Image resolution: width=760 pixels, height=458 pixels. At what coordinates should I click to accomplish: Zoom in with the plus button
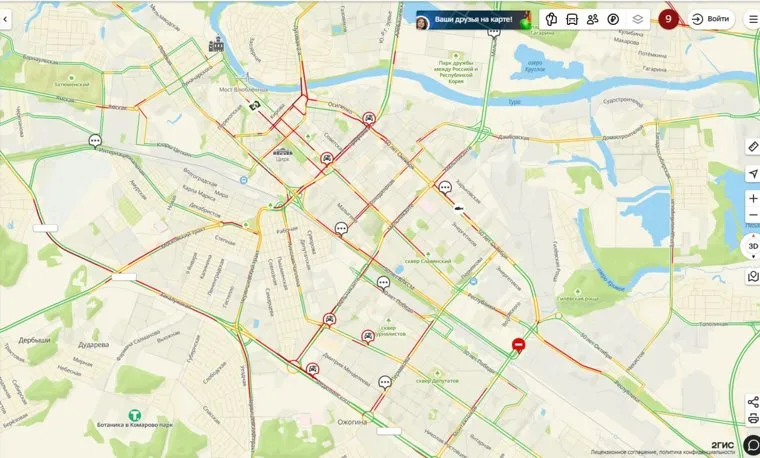tap(753, 199)
